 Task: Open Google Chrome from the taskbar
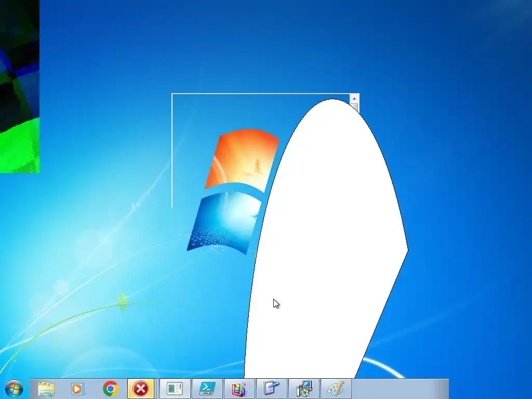click(110, 389)
